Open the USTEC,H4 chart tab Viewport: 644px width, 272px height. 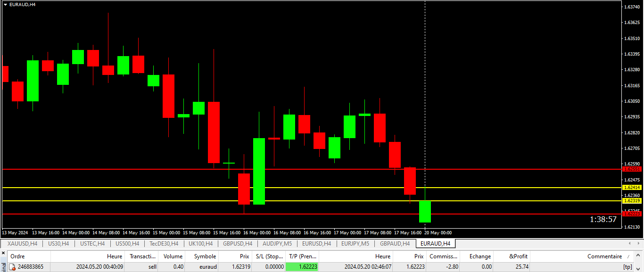pyautogui.click(x=92, y=244)
